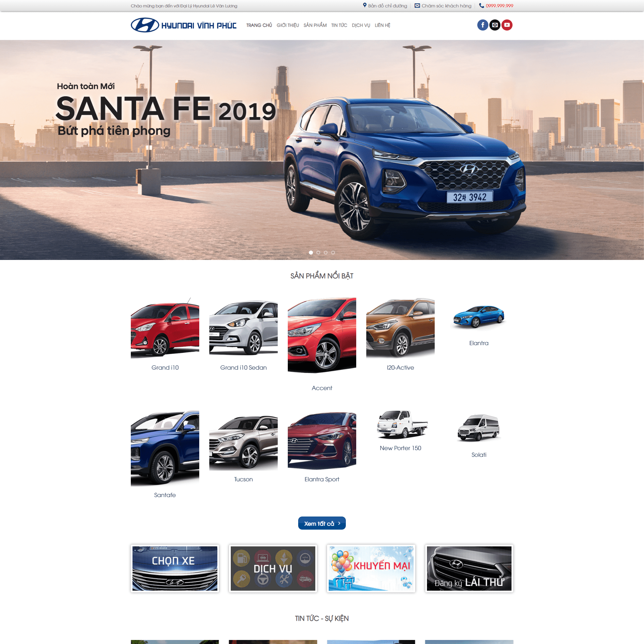The image size is (644, 644).
Task: Select the second slider dot
Action: 318,253
